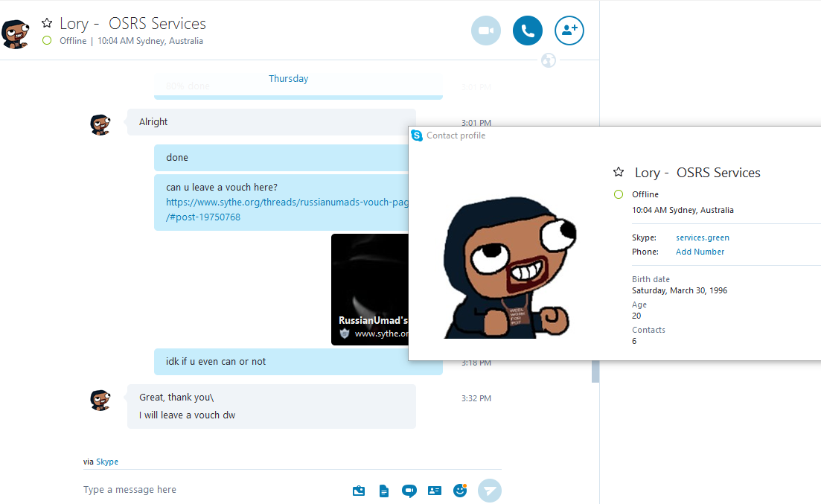The width and height of the screenshot is (821, 504).
Task: Click the offline status circle in Contact profile
Action: pyautogui.click(x=619, y=194)
